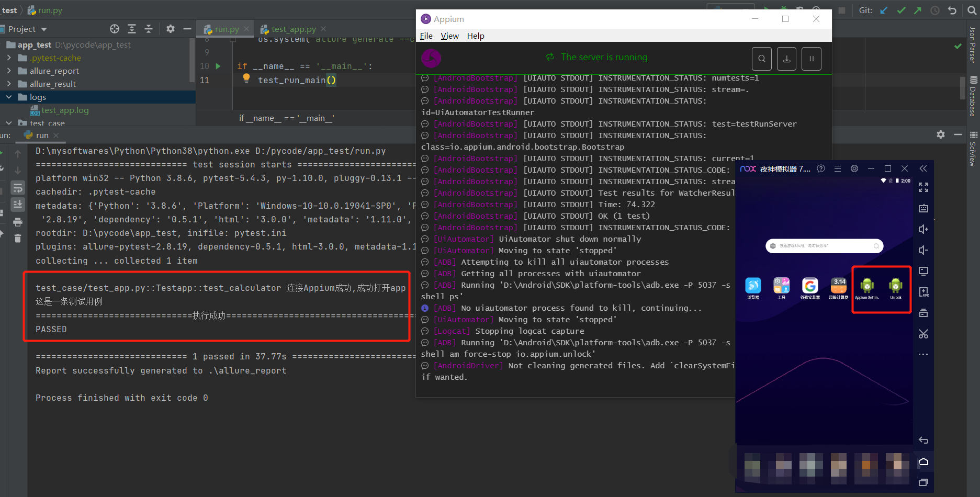Pause the Appium server

812,59
